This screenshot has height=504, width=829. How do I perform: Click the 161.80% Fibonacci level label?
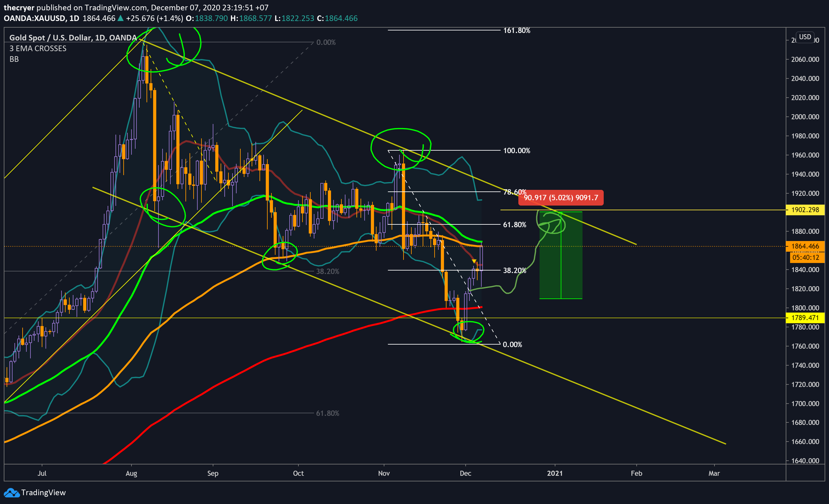point(516,30)
